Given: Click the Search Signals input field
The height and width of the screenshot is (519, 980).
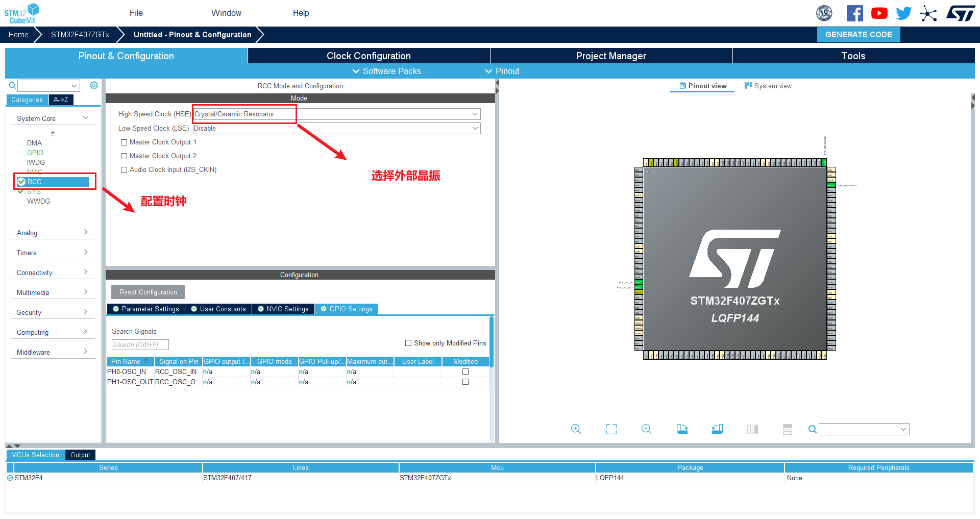Looking at the screenshot, I should [x=140, y=345].
